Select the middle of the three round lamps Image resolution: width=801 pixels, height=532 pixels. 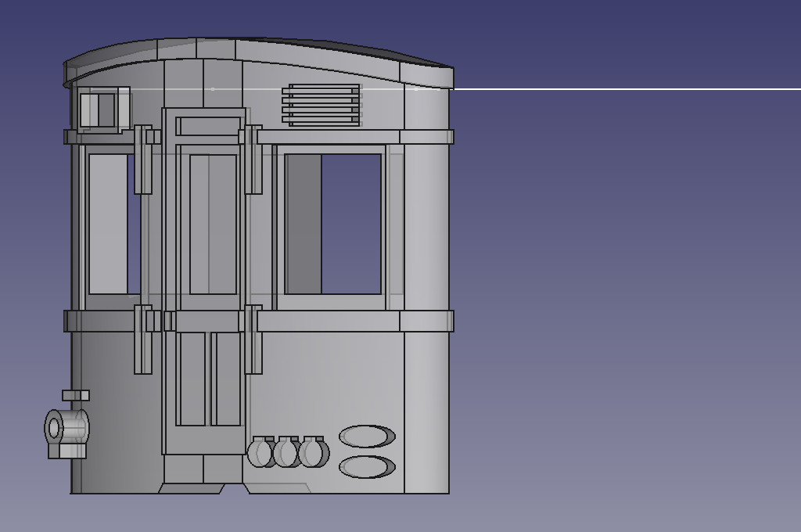pos(286,451)
